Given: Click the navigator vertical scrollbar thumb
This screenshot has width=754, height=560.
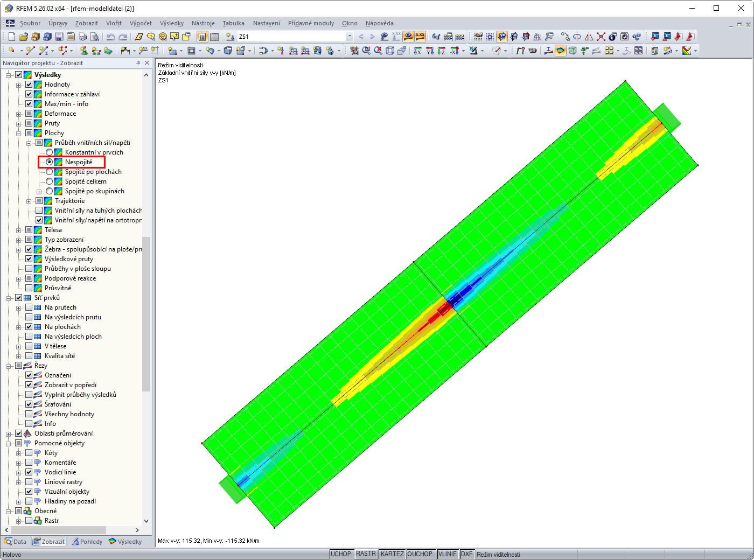Looking at the screenshot, I should pyautogui.click(x=146, y=314).
